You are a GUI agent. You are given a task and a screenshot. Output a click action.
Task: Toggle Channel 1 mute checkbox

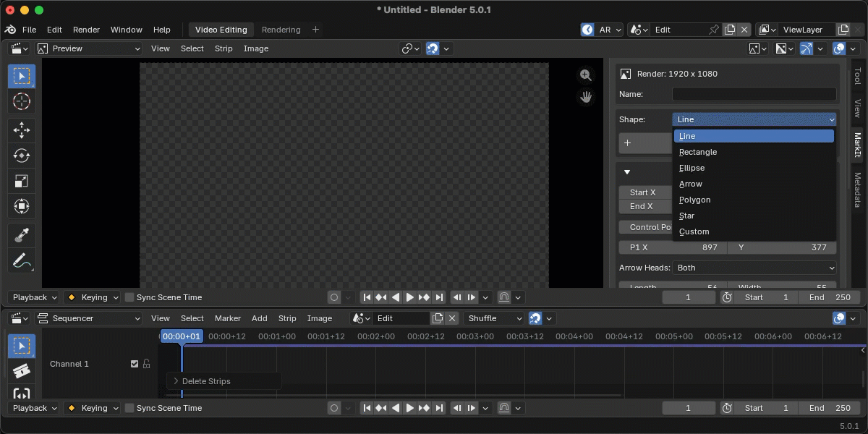(x=135, y=364)
